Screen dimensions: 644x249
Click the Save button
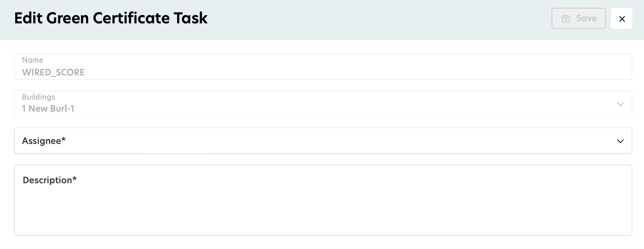coord(578,18)
